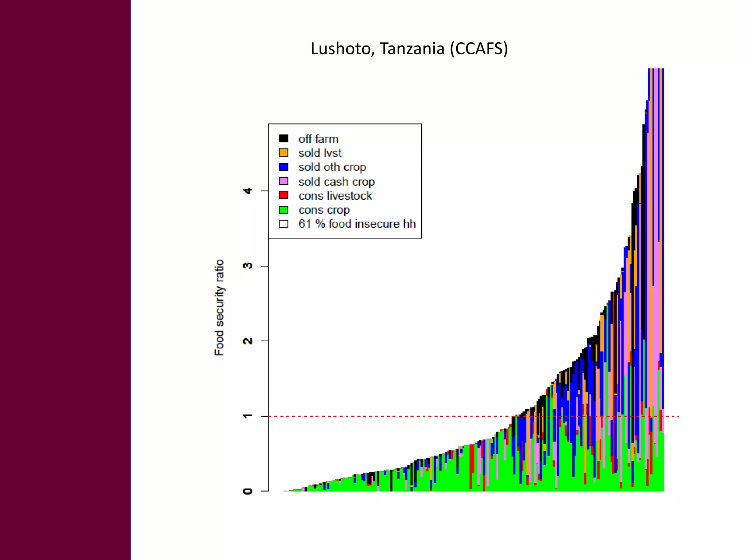Screen dimensions: 747x560
Task: Click the 'sold oth crop' legend text
Action: pyautogui.click(x=332, y=167)
